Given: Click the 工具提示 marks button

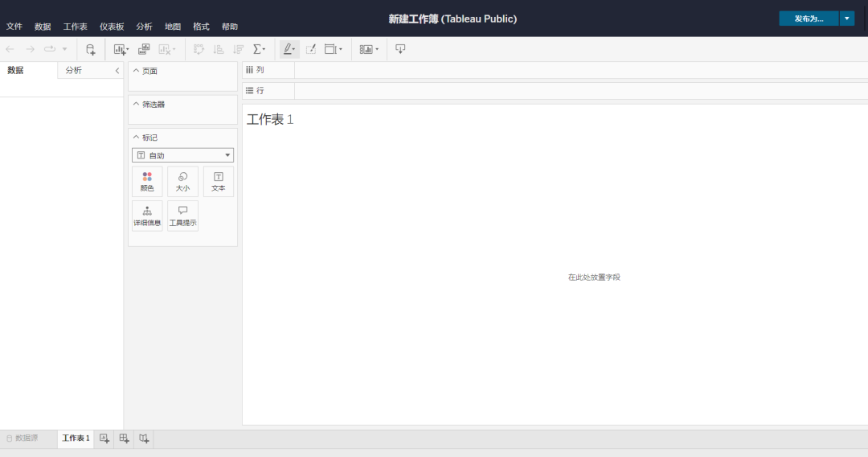Looking at the screenshot, I should [182, 216].
